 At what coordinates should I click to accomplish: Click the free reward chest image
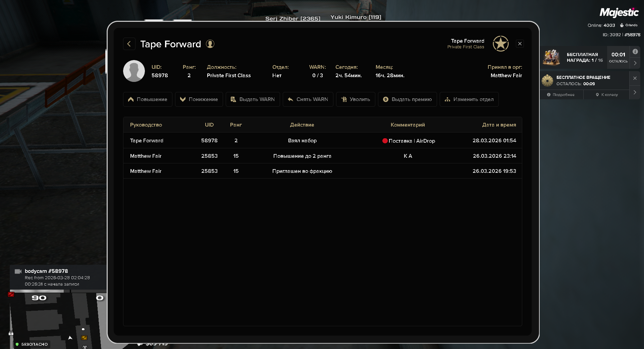pyautogui.click(x=551, y=57)
